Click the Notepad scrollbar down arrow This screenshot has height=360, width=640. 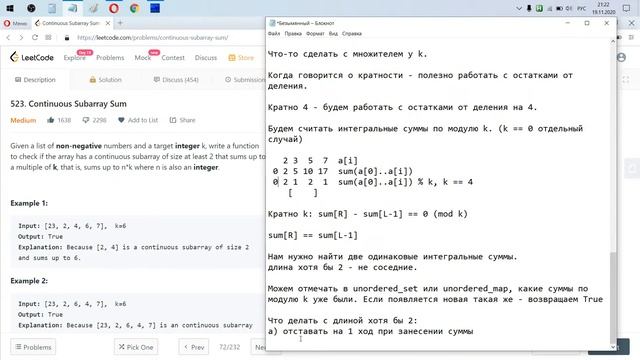613,347
